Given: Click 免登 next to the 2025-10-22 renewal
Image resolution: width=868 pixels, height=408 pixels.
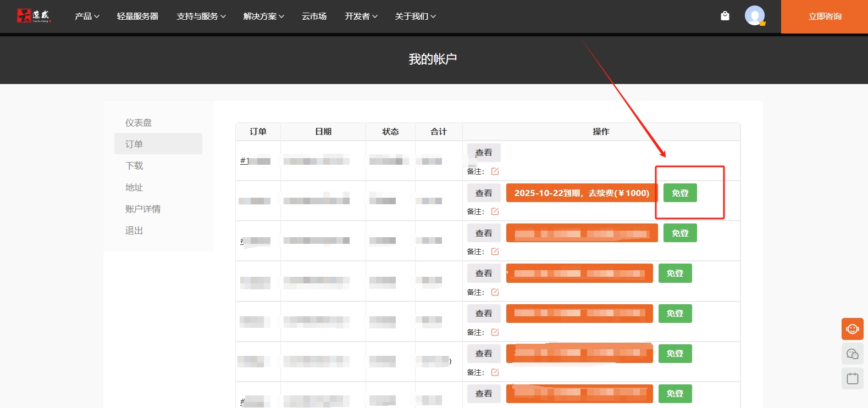Looking at the screenshot, I should [x=680, y=193].
